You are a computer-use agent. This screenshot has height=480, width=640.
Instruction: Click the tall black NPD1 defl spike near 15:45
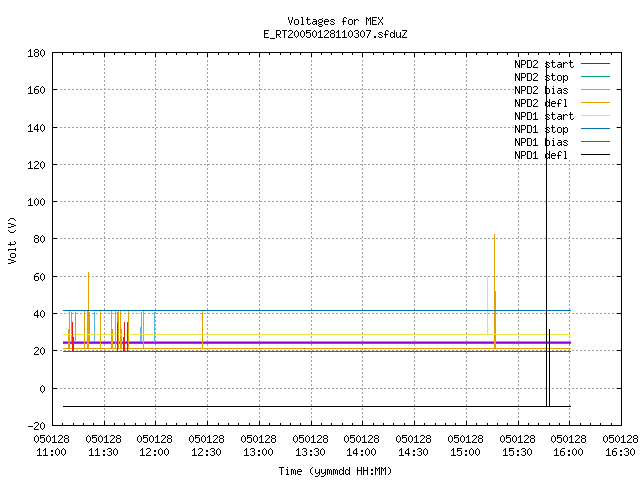(x=547, y=233)
